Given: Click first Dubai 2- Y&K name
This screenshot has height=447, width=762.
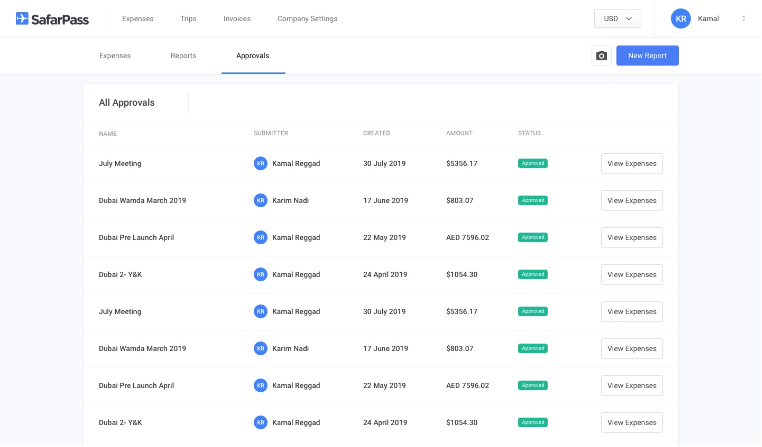Looking at the screenshot, I should (x=120, y=274).
